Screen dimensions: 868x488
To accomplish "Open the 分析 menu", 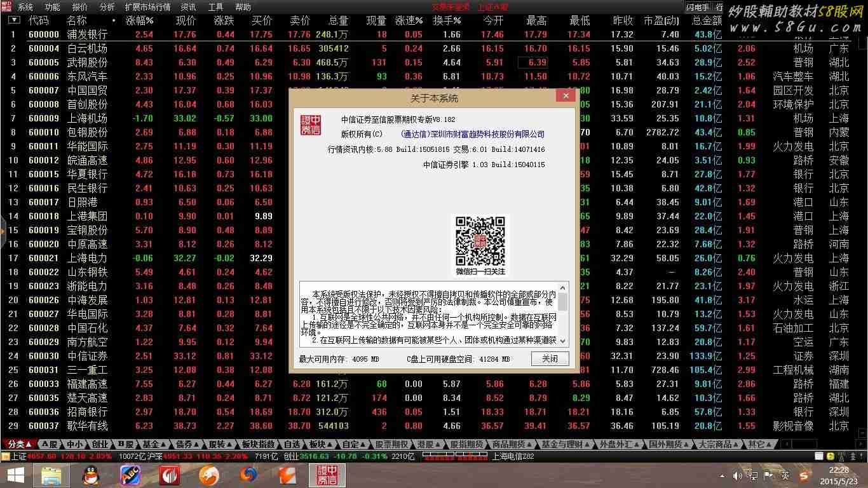I will 107,7.
